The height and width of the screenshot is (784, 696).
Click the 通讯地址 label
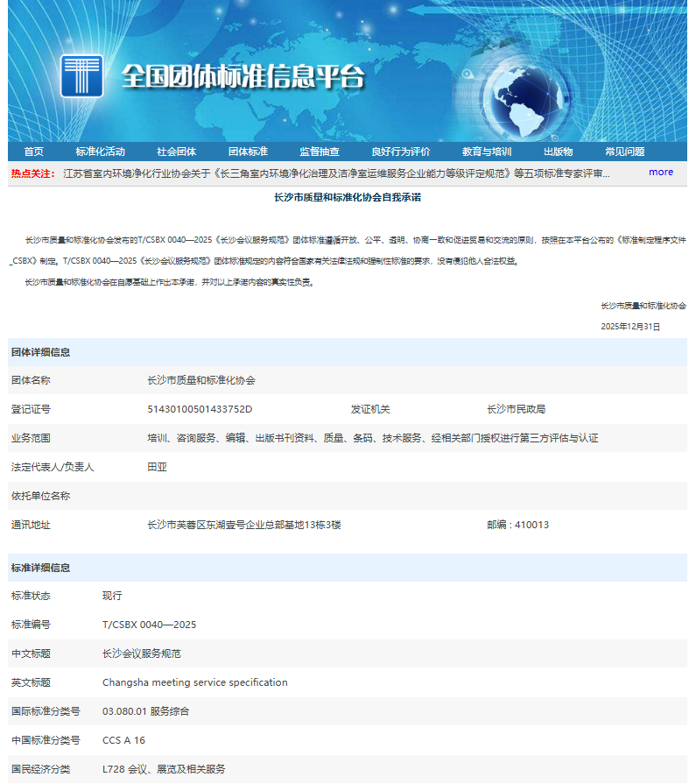coord(31,525)
